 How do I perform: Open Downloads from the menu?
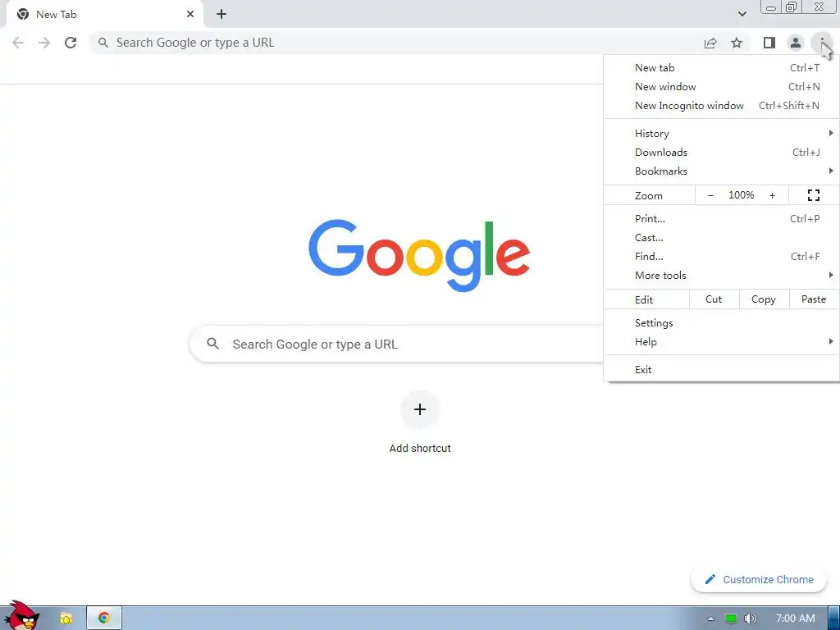722,152
